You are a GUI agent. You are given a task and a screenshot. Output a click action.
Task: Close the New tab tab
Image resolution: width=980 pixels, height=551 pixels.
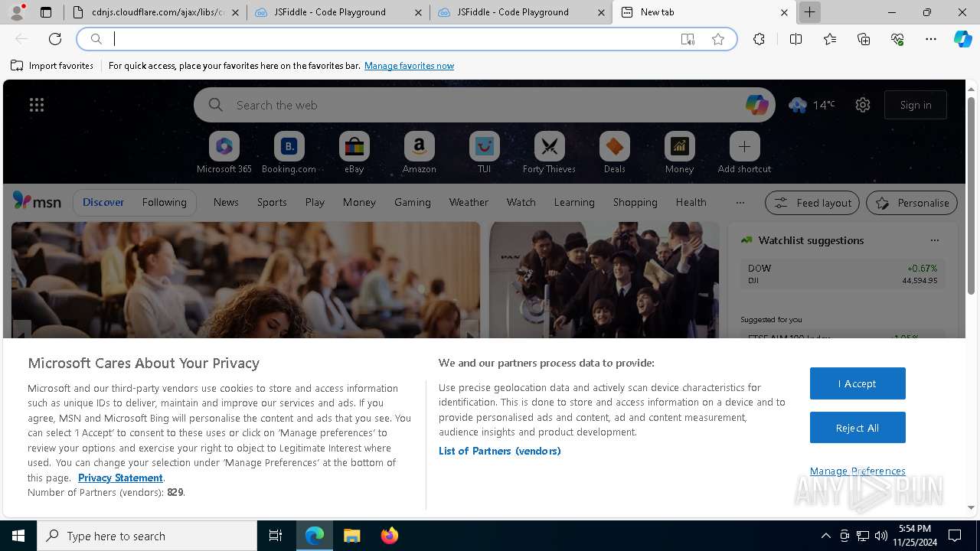[784, 12]
